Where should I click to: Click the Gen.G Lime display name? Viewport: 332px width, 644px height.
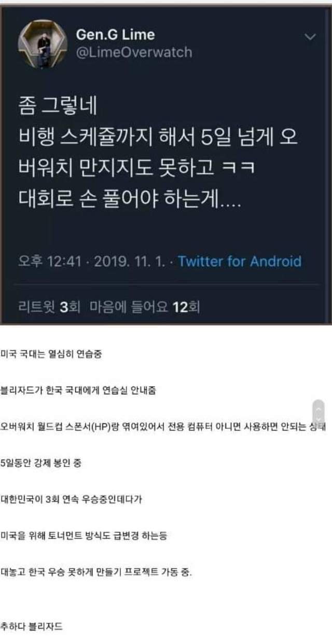coord(115,35)
